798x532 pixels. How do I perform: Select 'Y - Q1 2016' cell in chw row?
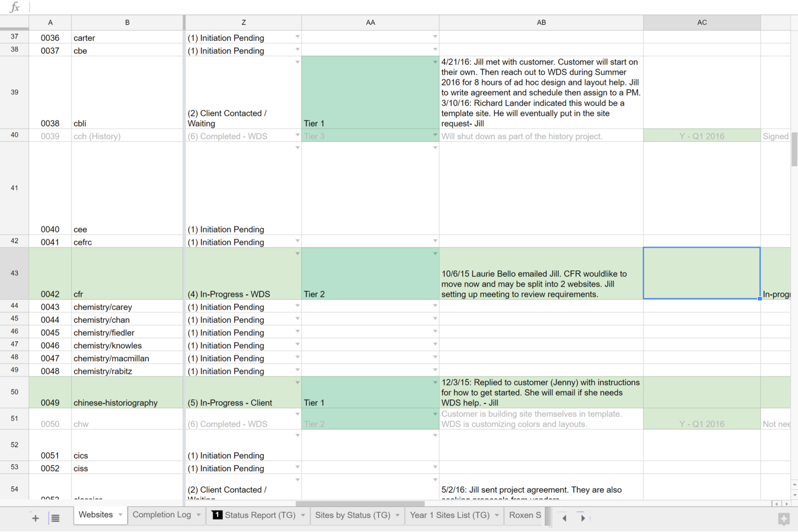[702, 419]
